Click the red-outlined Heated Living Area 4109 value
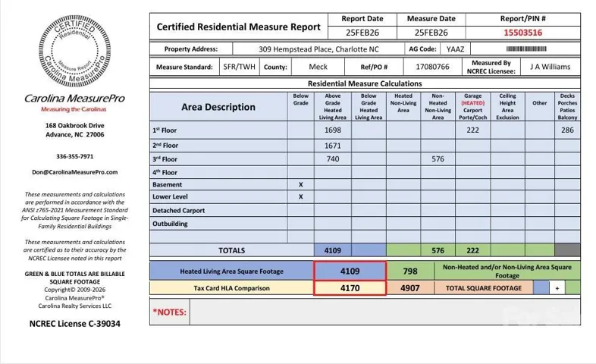The image size is (596, 364). pos(350,270)
